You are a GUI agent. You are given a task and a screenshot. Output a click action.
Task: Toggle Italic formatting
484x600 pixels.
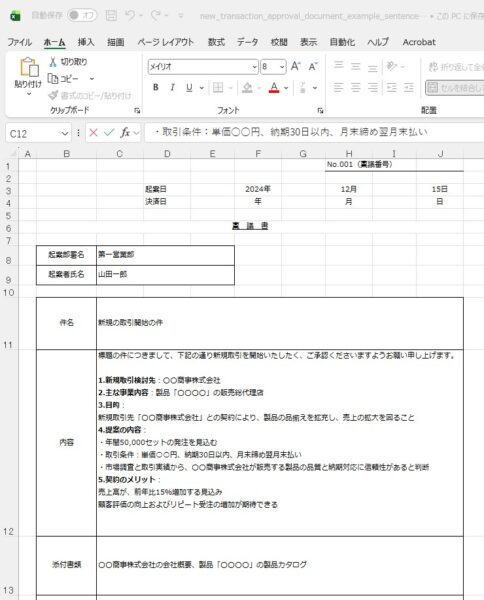(173, 88)
